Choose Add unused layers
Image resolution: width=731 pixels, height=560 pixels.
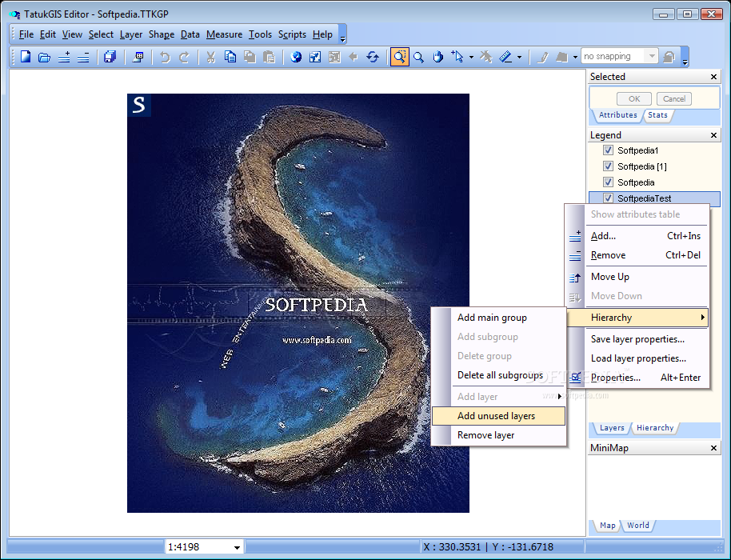tap(498, 416)
